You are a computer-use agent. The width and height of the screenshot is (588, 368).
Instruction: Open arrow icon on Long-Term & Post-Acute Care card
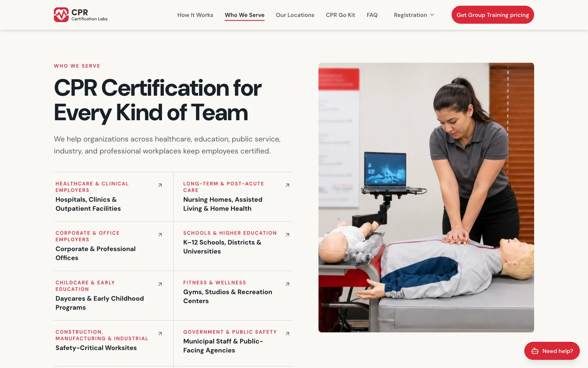tap(287, 185)
